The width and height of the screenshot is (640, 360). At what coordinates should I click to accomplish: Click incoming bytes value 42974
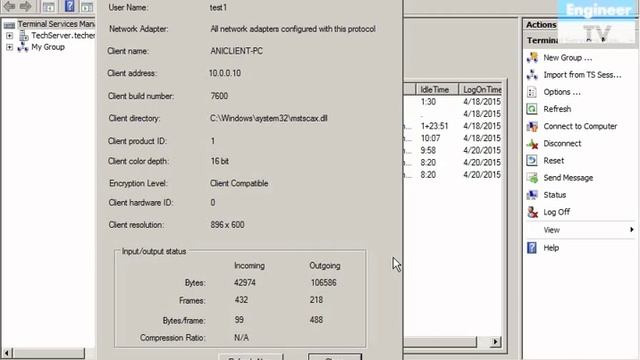pos(245,282)
